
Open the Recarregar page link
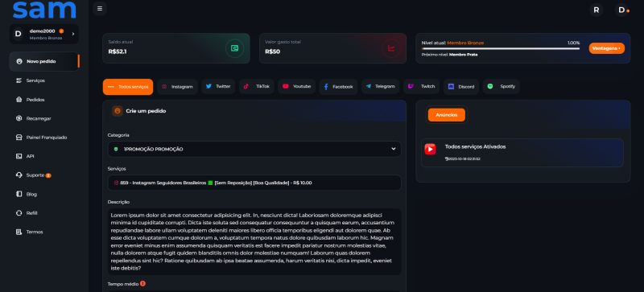point(39,118)
